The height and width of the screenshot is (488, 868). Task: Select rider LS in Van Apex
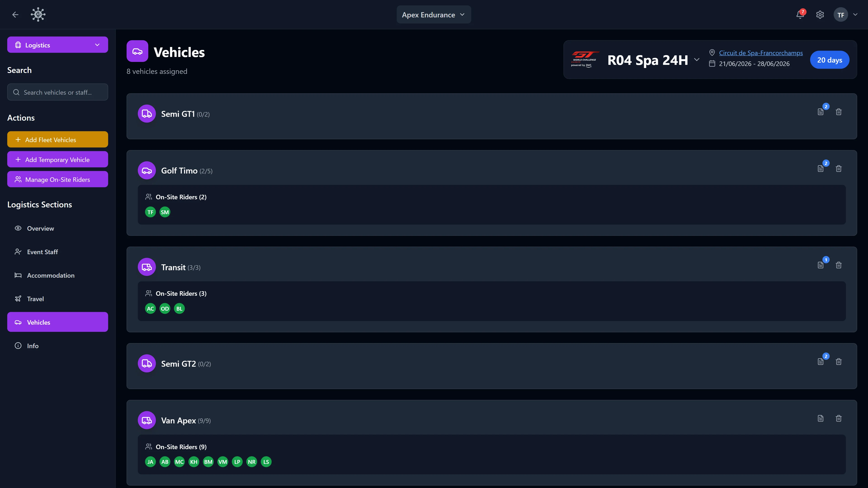click(266, 462)
